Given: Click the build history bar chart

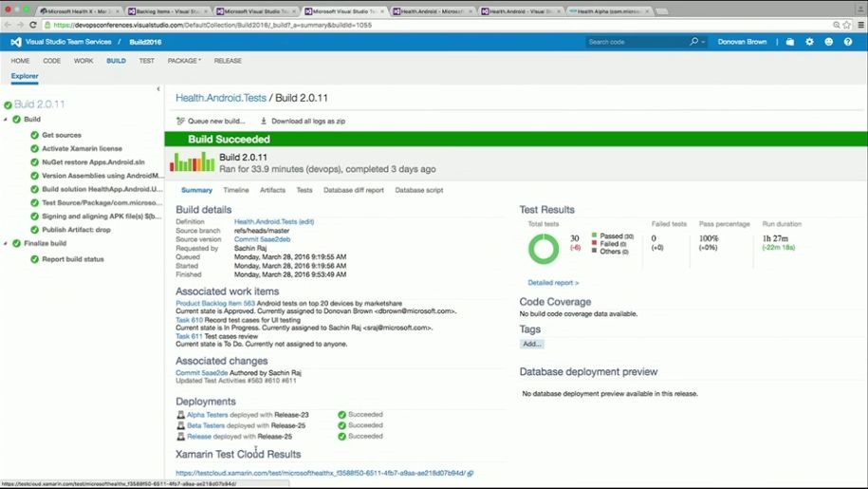Looking at the screenshot, I should [x=192, y=161].
